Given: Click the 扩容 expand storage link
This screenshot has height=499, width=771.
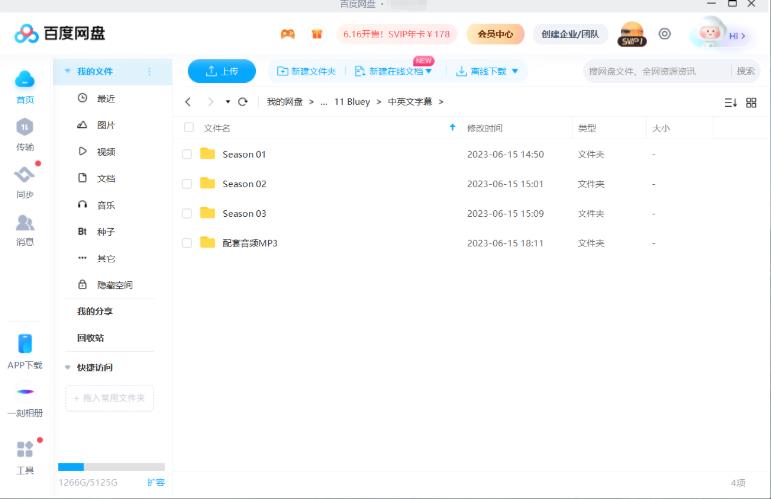Looking at the screenshot, I should tap(156, 482).
